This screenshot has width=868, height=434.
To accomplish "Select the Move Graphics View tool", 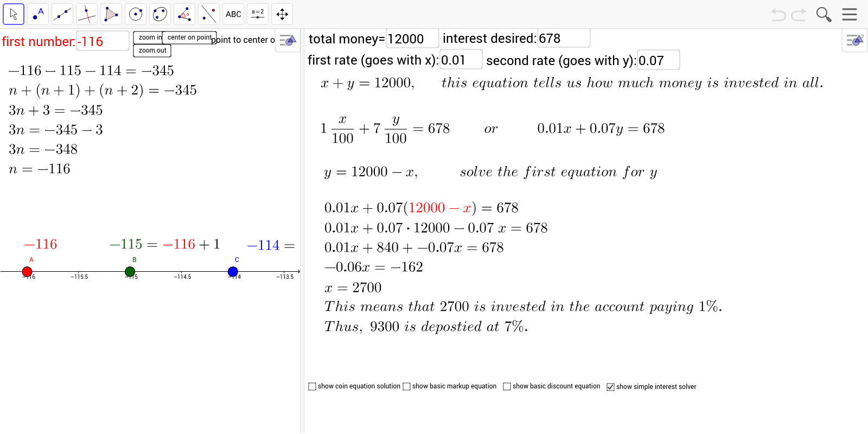I will (282, 14).
